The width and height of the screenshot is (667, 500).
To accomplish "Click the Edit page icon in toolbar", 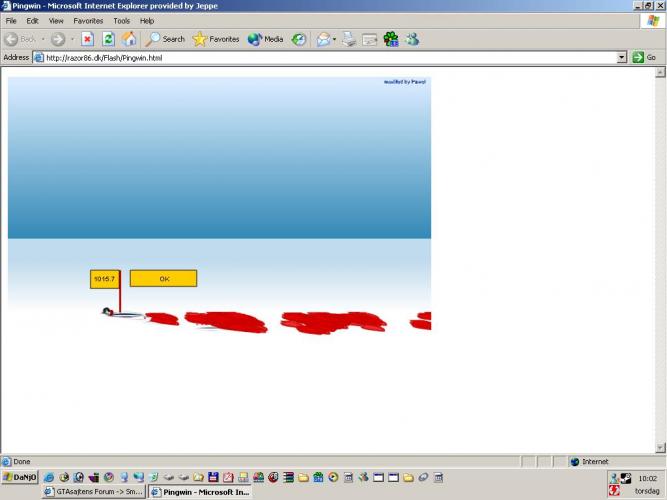I will [370, 39].
